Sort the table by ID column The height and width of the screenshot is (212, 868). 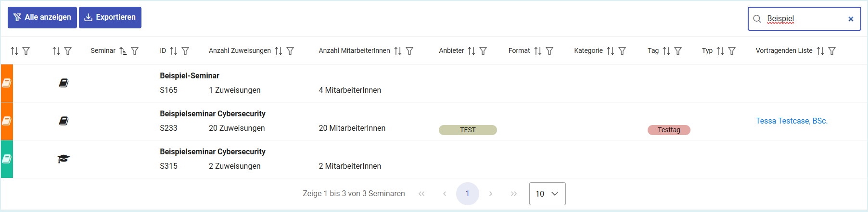click(174, 51)
